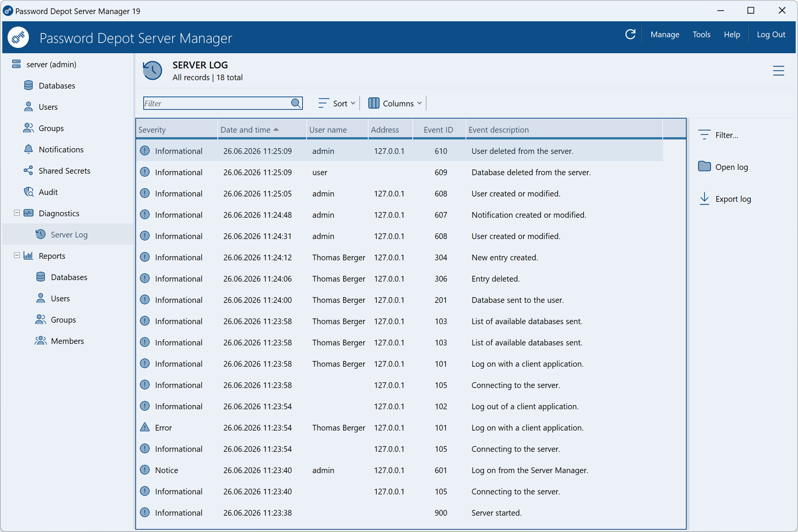
Task: Select the 'Log on from the Server Manager.' row
Action: tap(399, 470)
